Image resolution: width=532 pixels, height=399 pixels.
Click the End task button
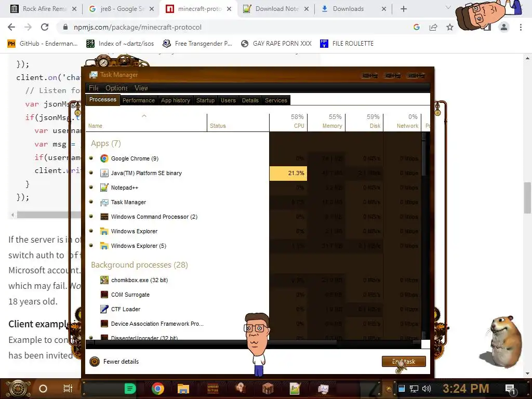[404, 362]
